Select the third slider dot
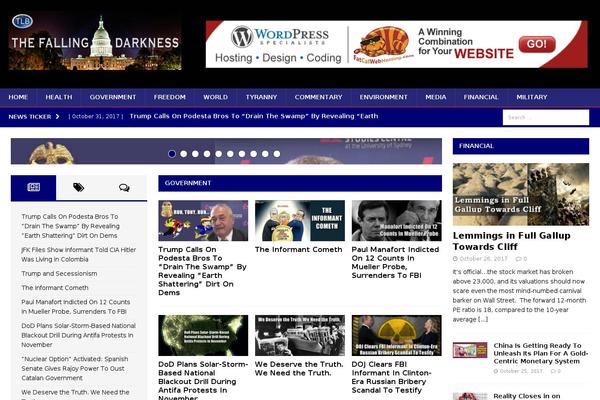 click(195, 154)
